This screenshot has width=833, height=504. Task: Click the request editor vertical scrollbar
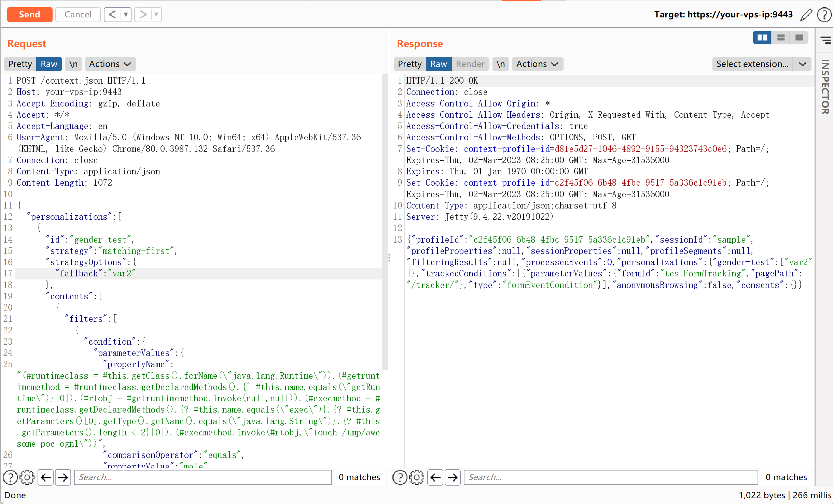385,222
